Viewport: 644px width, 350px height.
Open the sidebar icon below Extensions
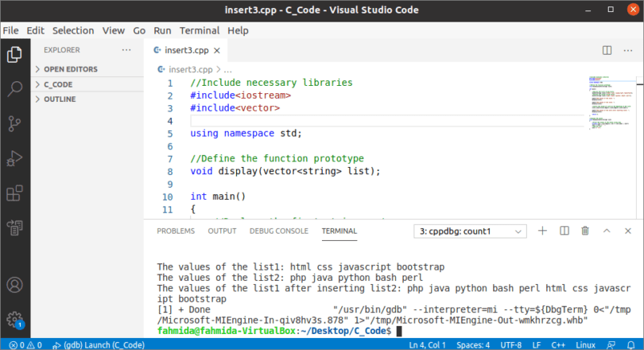15,227
